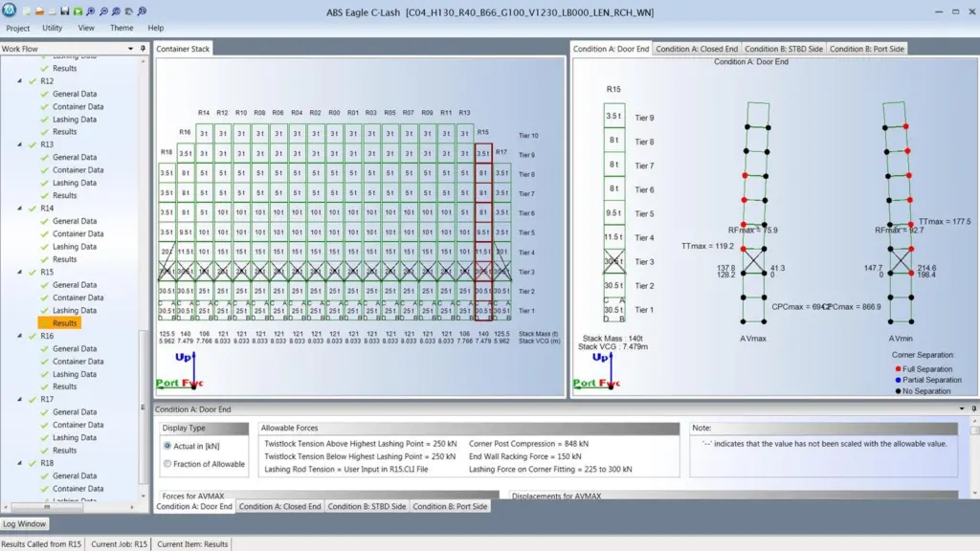Open the Work Flow panel dropdown arrow

click(130, 48)
